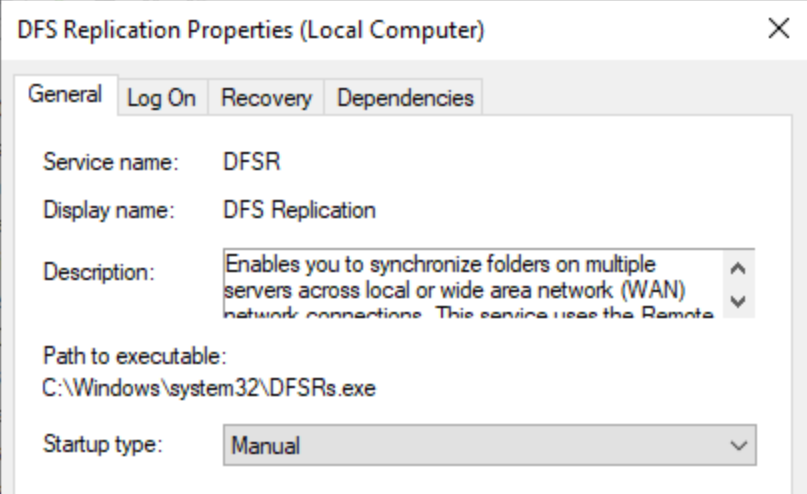Close the DFS Replication Properties dialog
The width and height of the screenshot is (807, 494).
(778, 30)
